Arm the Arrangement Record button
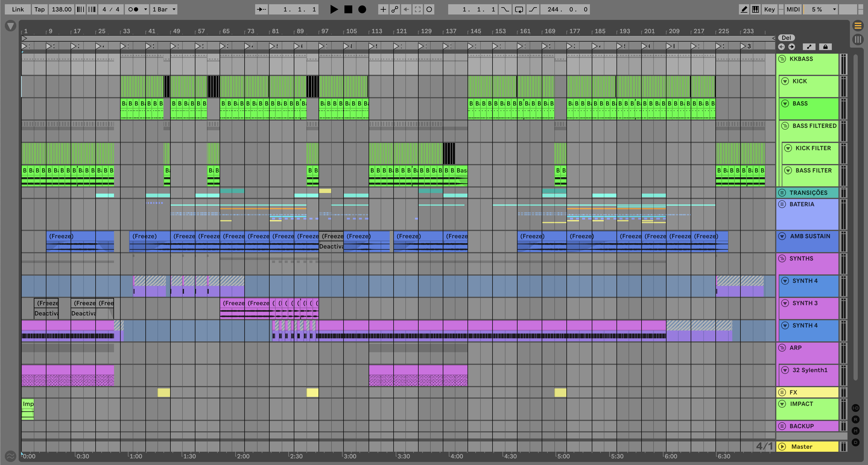The image size is (868, 465). [x=362, y=9]
